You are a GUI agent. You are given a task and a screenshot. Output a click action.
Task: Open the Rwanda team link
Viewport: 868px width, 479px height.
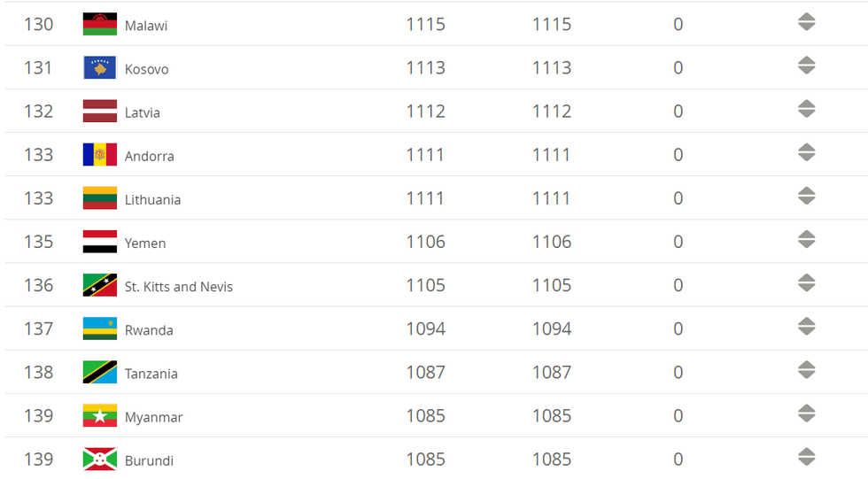pyautogui.click(x=149, y=330)
